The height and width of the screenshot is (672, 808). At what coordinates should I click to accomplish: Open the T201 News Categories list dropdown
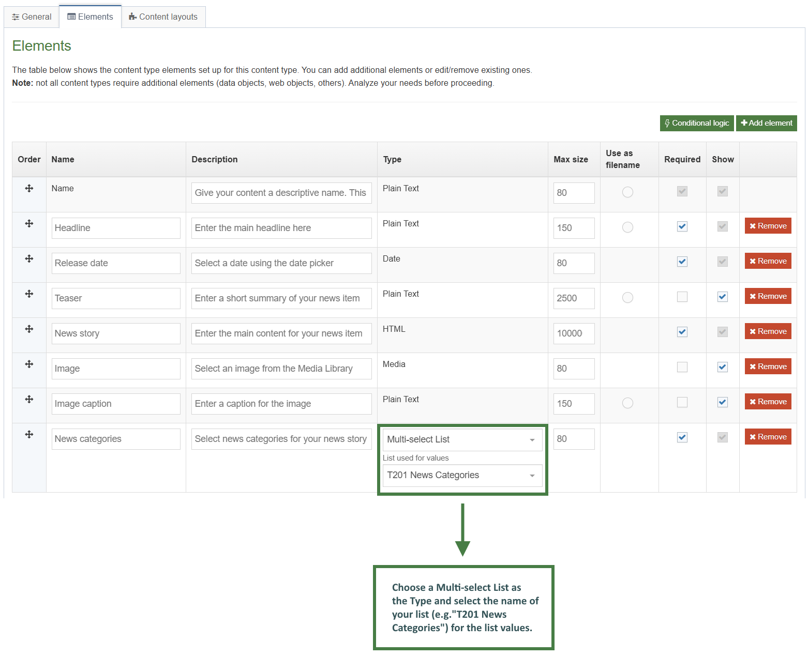point(462,475)
